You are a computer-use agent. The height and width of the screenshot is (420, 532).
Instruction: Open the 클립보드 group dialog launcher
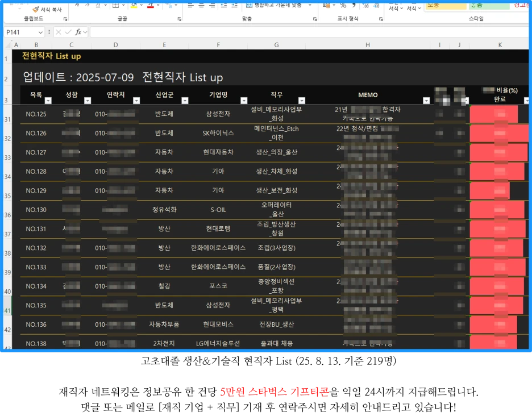pos(65,19)
